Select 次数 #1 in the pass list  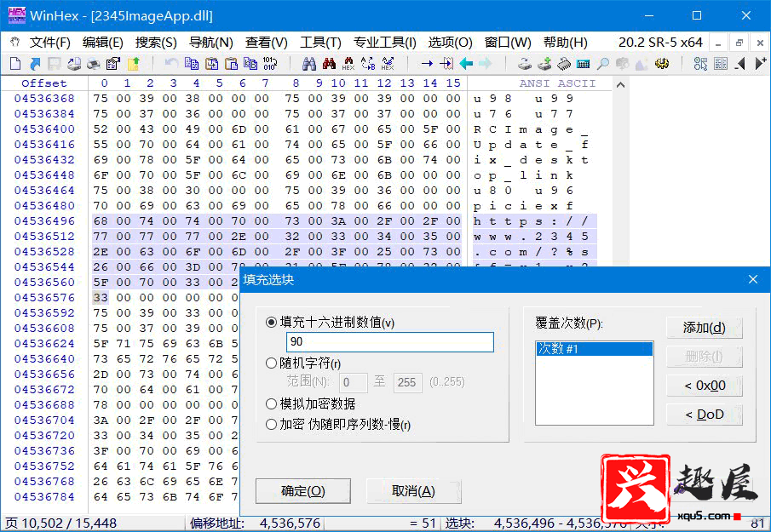594,349
